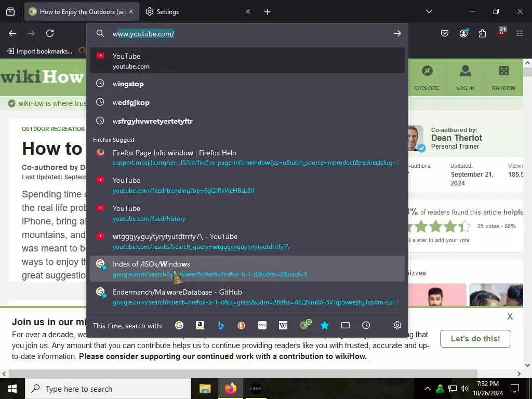Open a Random wikiHow article

[503, 78]
